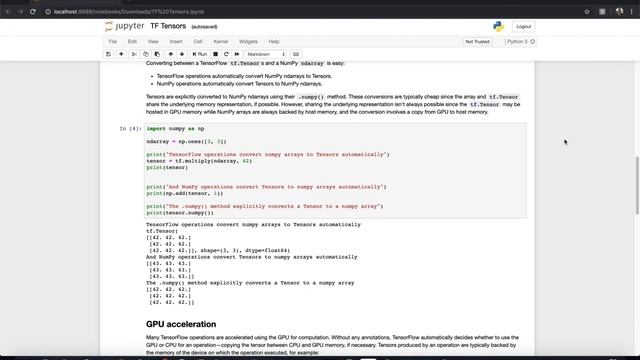Image resolution: width=640 pixels, height=360 pixels.
Task: Click the Python 3 kernel indicator
Action: (x=520, y=42)
